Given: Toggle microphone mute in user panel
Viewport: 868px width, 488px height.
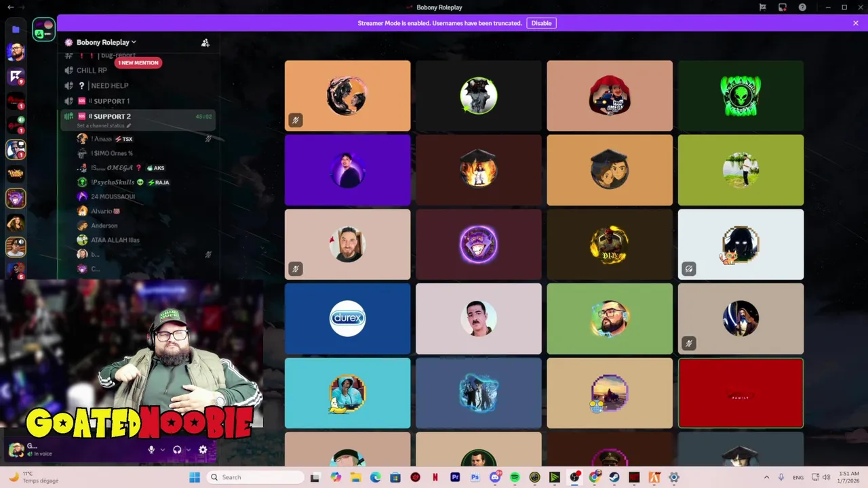Looking at the screenshot, I should pyautogui.click(x=152, y=449).
